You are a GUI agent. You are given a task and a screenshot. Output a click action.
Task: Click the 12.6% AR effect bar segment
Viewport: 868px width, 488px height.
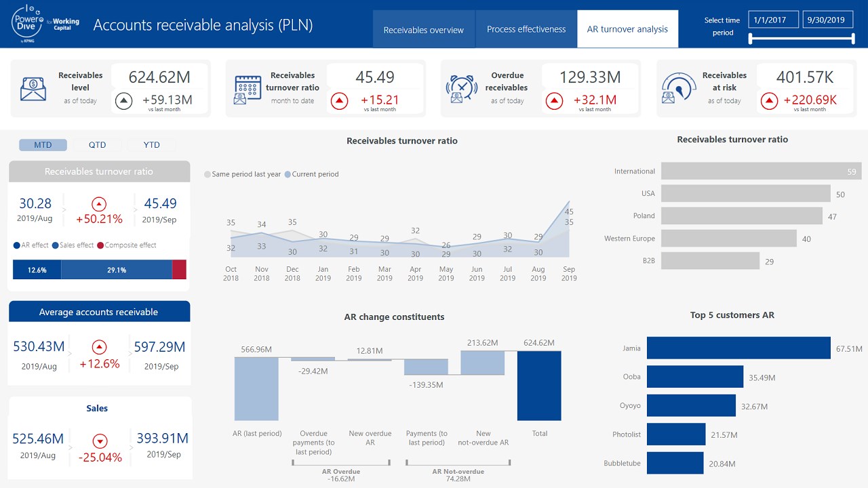pyautogui.click(x=37, y=270)
